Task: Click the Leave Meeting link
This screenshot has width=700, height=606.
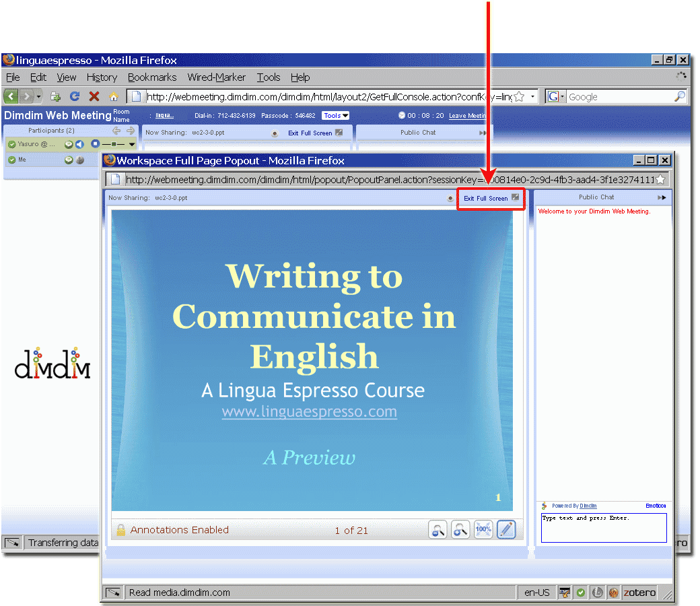Action: coord(467,116)
